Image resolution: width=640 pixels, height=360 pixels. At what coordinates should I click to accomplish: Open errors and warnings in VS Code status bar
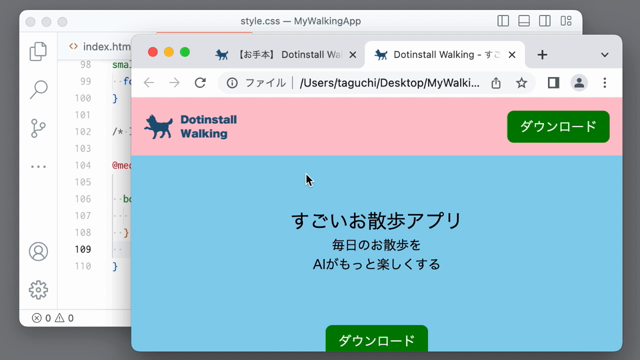(53, 318)
